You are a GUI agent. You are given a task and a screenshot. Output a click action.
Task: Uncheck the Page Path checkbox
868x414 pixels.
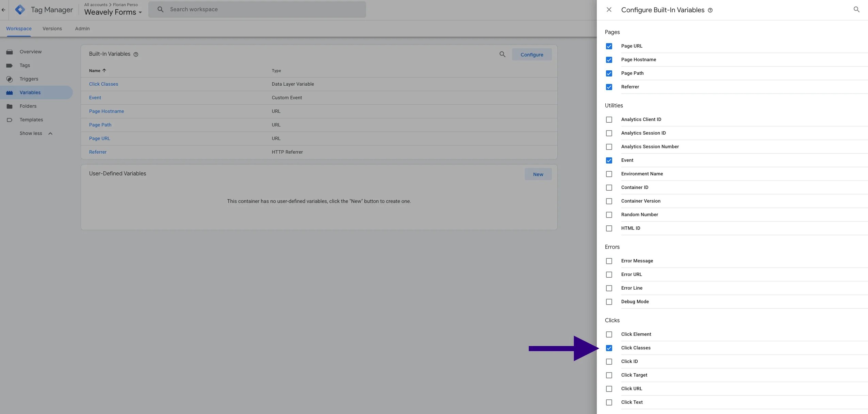click(x=609, y=73)
